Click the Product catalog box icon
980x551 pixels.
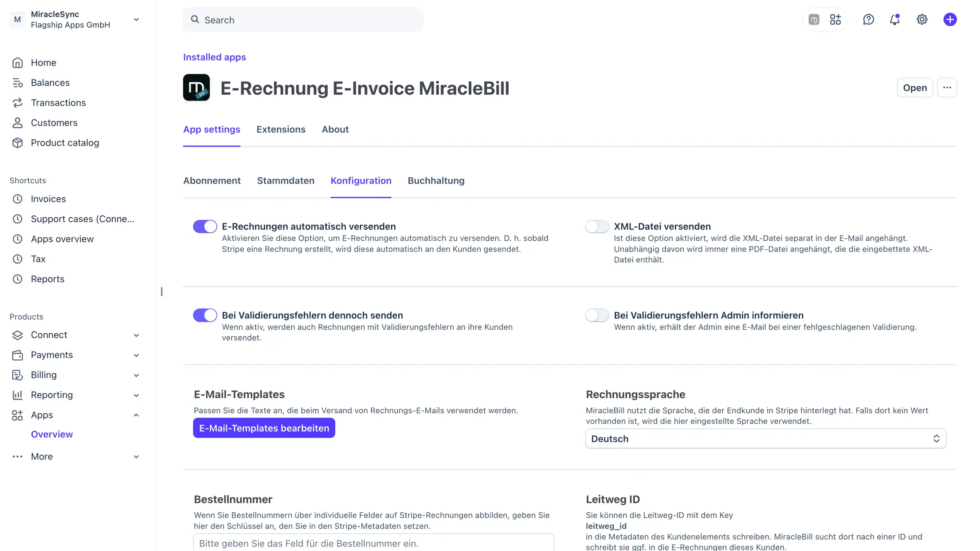(17, 143)
